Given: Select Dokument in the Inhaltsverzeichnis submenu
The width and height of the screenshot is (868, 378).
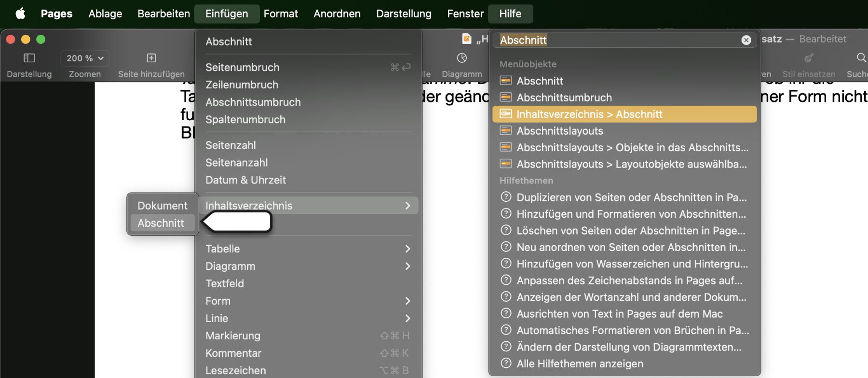Looking at the screenshot, I should tap(162, 206).
